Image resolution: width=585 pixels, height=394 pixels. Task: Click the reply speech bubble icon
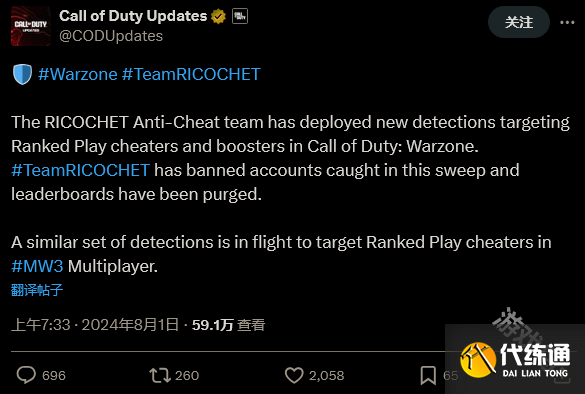(26, 375)
